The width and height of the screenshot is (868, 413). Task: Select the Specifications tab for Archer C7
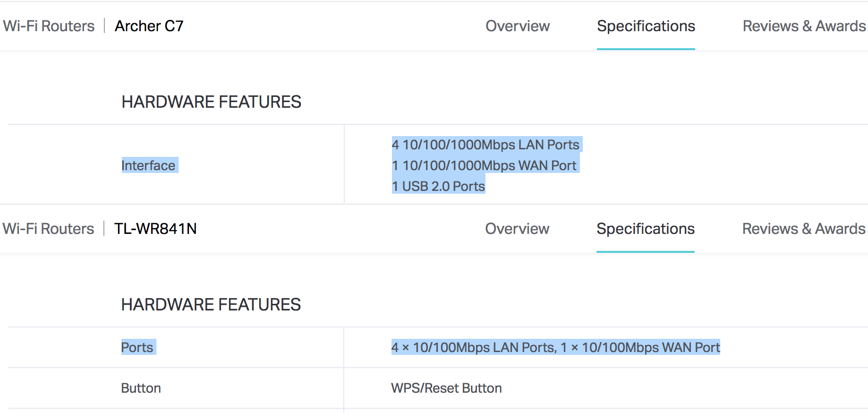646,26
